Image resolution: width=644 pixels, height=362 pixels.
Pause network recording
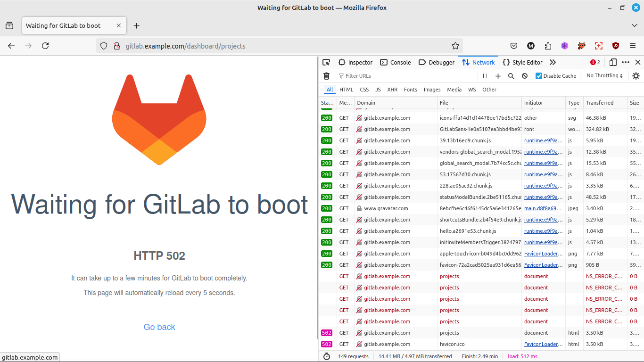coord(485,76)
